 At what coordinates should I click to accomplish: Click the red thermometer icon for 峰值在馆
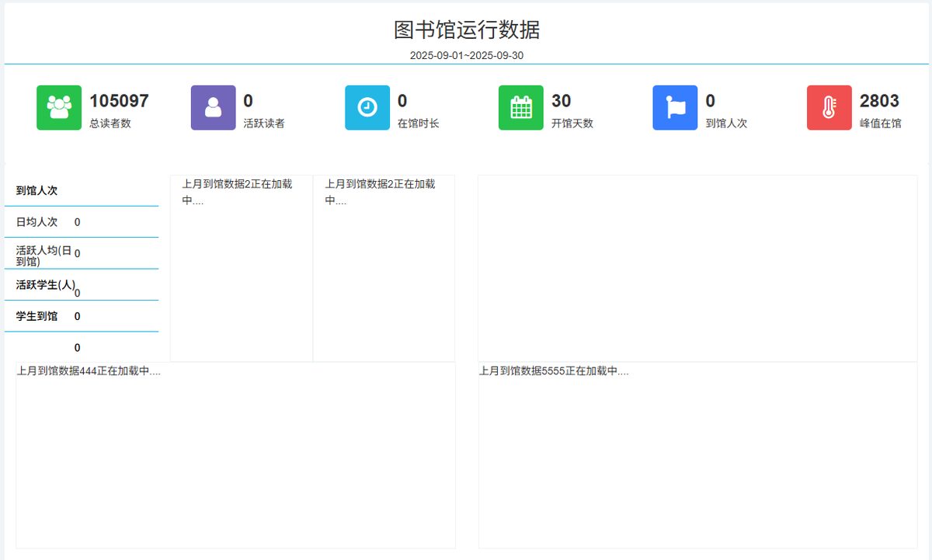pyautogui.click(x=829, y=107)
